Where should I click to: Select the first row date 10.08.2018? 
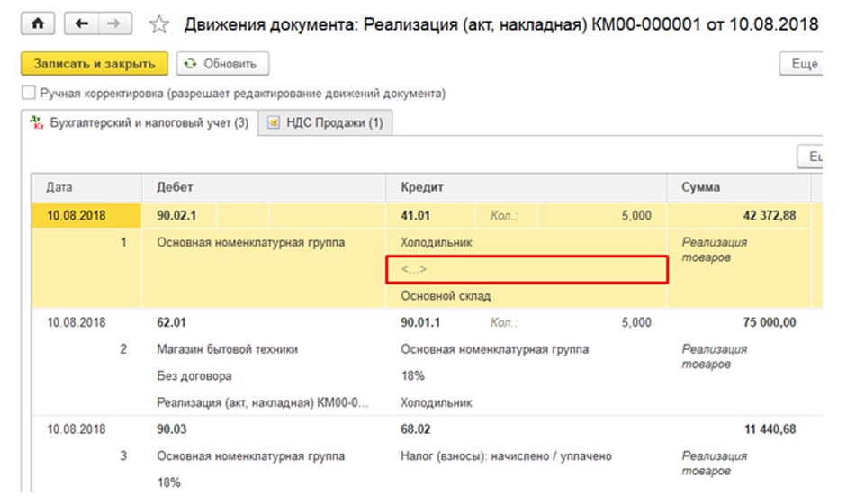click(x=86, y=215)
